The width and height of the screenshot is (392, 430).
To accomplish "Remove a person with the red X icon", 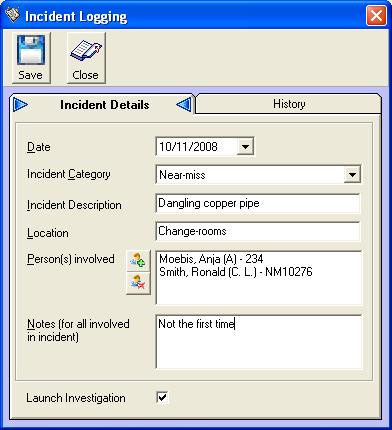I will 138,283.
